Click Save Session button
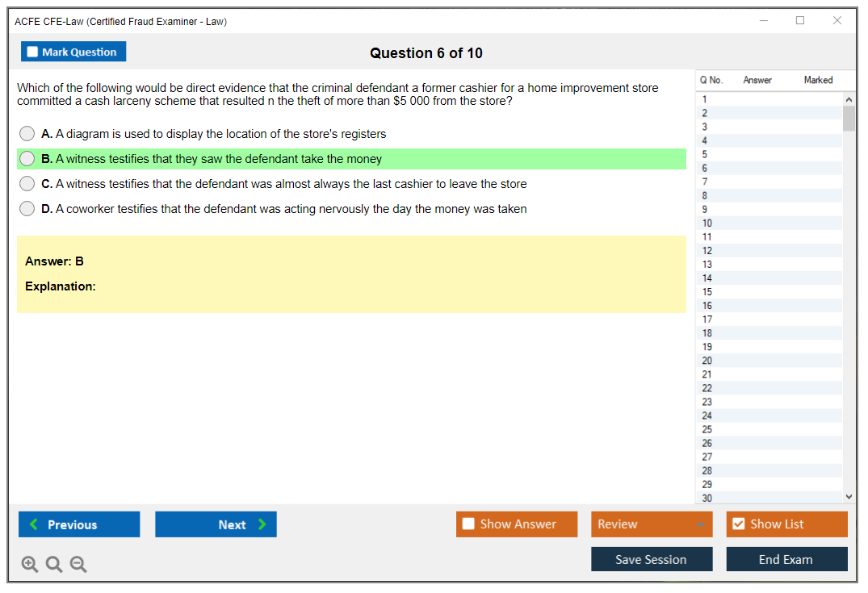 pos(652,559)
